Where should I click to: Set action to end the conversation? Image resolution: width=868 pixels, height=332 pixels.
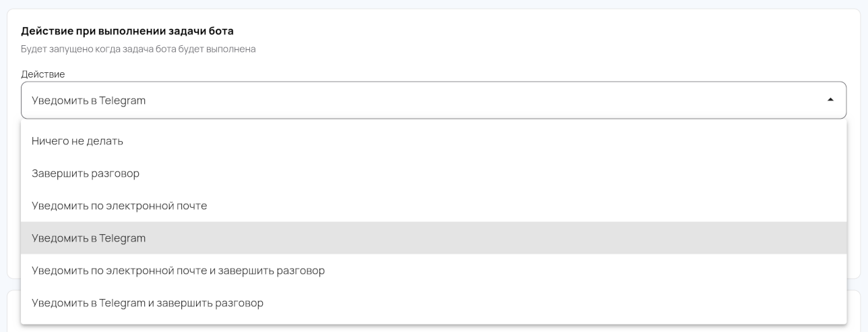point(86,173)
